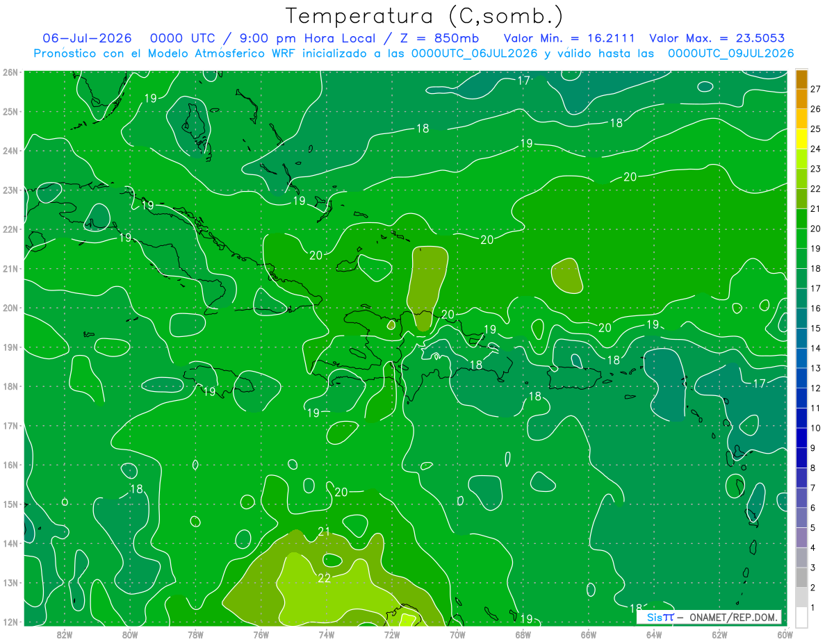
Task: Click the 76W longitude axis label
Action: tap(261, 634)
